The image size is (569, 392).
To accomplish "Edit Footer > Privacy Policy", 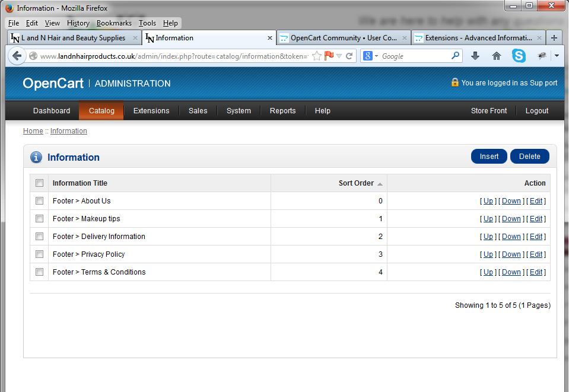I will click(x=536, y=254).
